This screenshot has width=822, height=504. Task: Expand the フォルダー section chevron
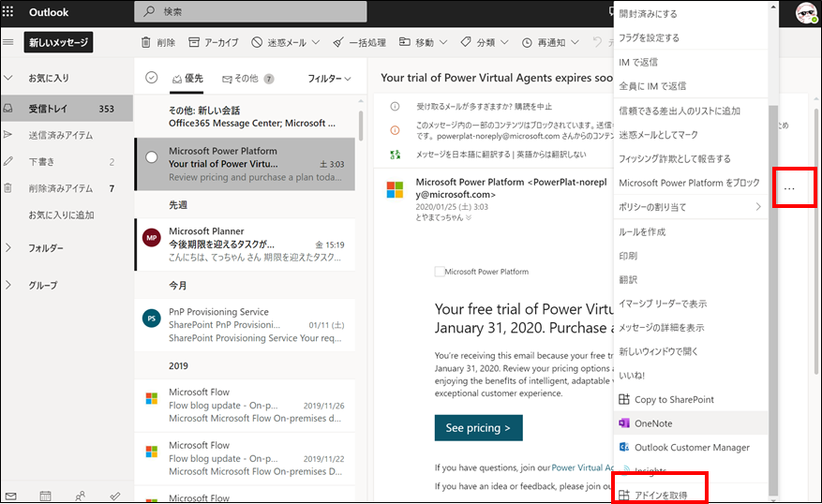pyautogui.click(x=8, y=248)
